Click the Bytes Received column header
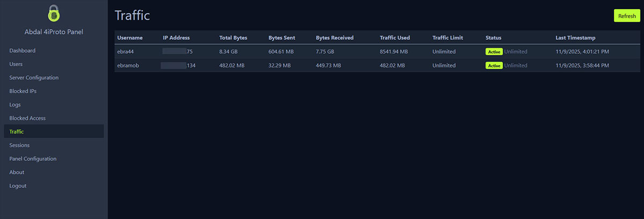644x219 pixels. pos(335,38)
